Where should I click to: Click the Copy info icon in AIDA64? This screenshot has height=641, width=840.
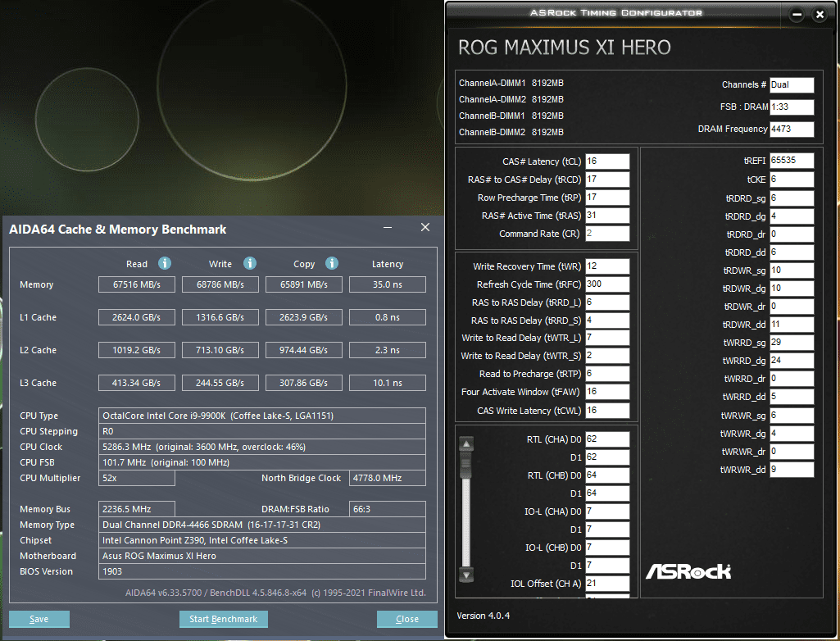click(x=332, y=263)
